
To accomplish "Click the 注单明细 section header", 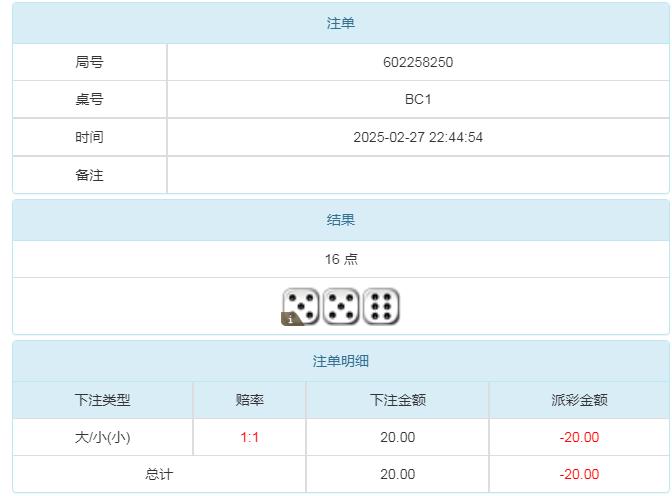I will point(341,361).
